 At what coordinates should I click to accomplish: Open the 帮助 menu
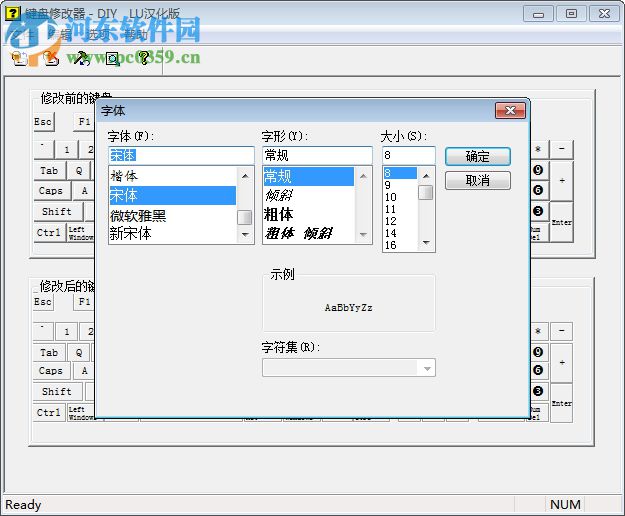(135, 35)
